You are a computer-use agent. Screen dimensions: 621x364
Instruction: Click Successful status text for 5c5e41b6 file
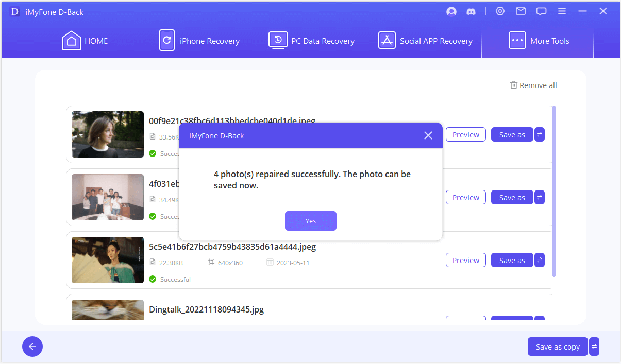(x=175, y=279)
